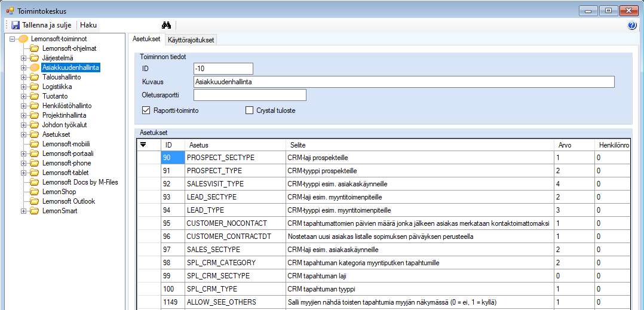Expand the Logistiikka tree node
The height and width of the screenshot is (310, 644).
pyautogui.click(x=23, y=87)
